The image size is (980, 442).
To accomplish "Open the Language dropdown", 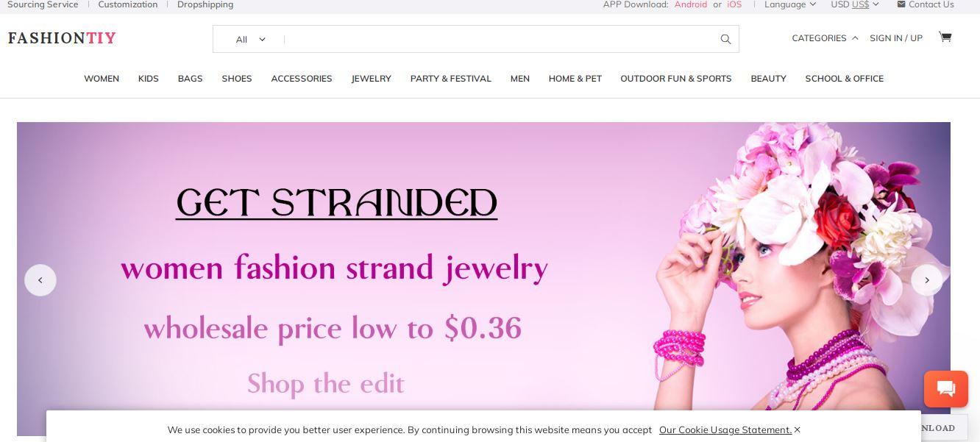I will (790, 4).
